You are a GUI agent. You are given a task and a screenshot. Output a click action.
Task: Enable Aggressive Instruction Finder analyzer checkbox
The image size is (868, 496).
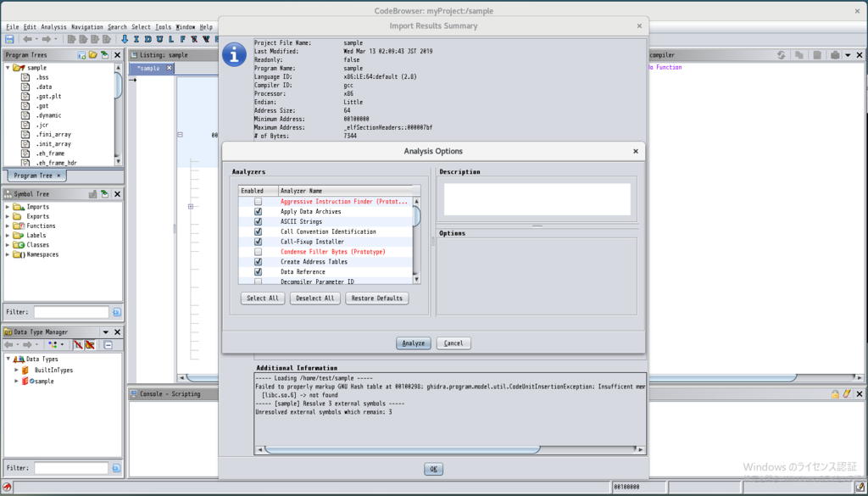[258, 202]
